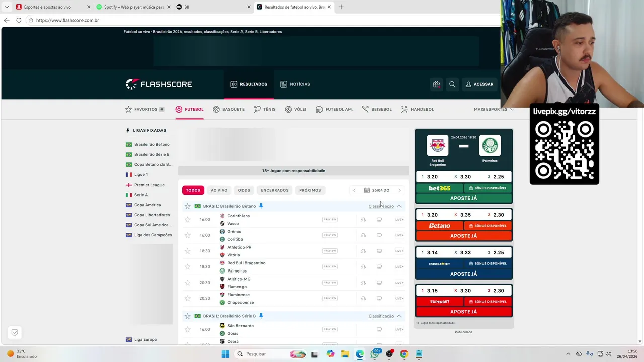Viewport: 644px width, 362px height.
Task: Star the Athletico-PR vs Vitória match
Action: tap(188, 251)
